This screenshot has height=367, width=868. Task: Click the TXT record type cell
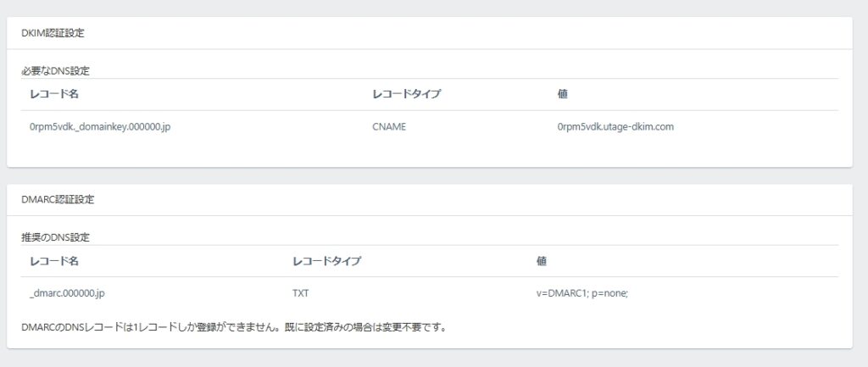[x=301, y=293]
